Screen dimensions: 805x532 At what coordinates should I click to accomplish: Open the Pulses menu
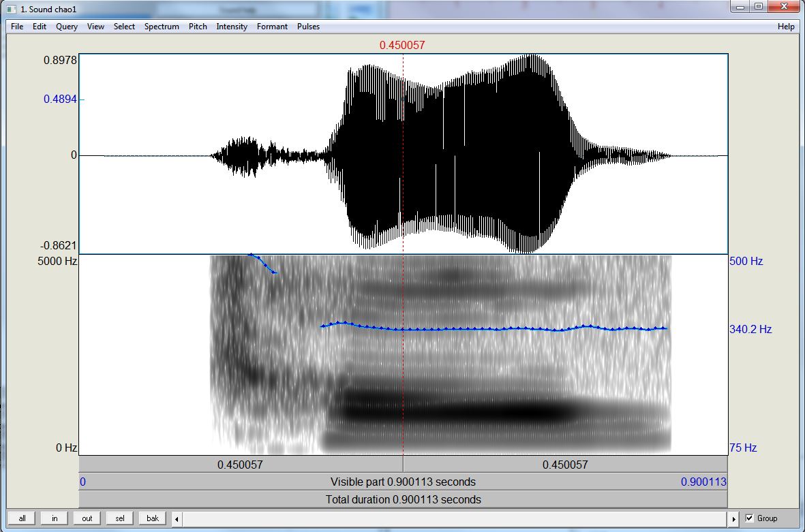click(x=308, y=27)
